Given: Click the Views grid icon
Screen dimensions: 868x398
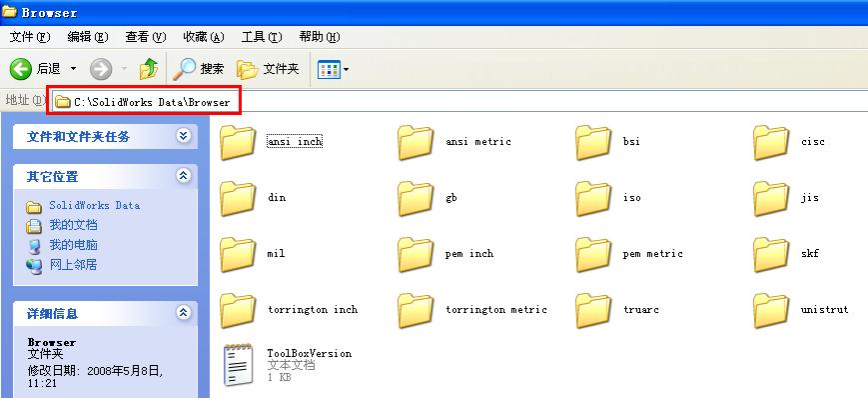Looking at the screenshot, I should [x=329, y=69].
